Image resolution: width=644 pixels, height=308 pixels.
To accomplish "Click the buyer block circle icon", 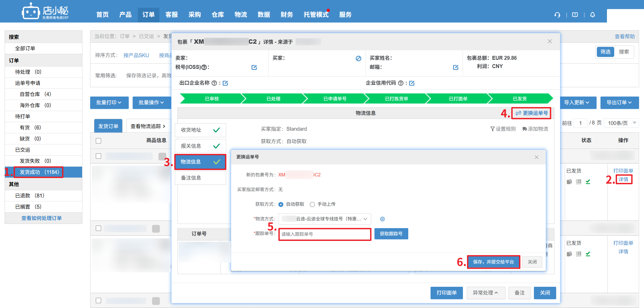I will tap(358, 58).
